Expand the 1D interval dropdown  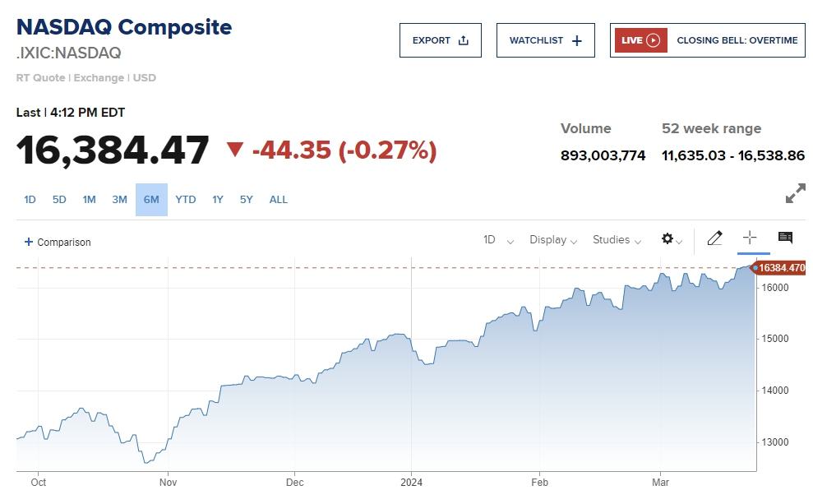tap(498, 240)
